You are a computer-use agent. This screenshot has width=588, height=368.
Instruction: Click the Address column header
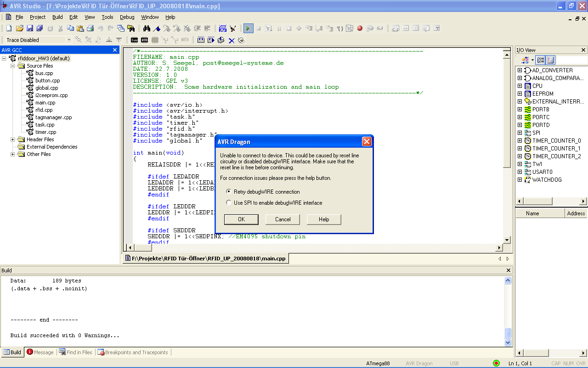tap(576, 213)
